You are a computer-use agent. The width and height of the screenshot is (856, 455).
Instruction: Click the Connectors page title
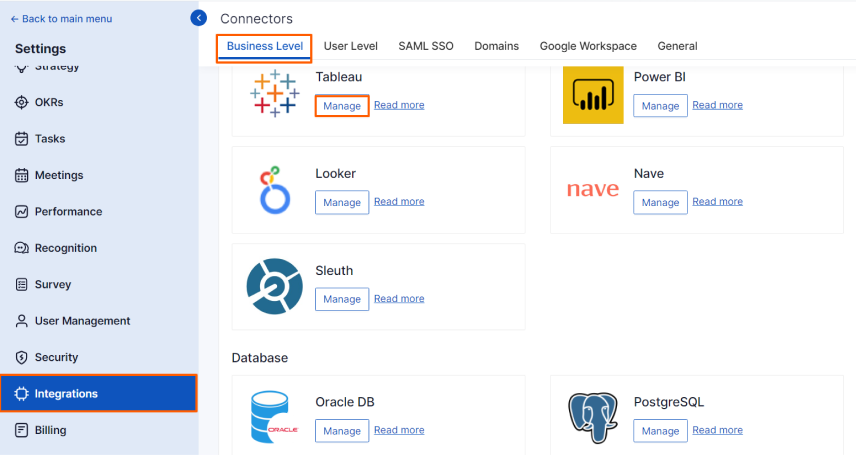[257, 19]
